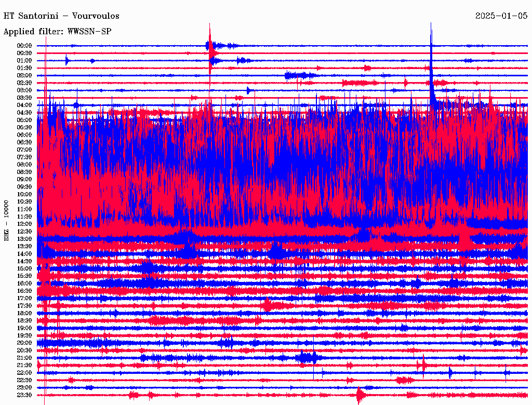The width and height of the screenshot is (532, 405).
Task: Select the 11:30 time label
Action: [24, 217]
